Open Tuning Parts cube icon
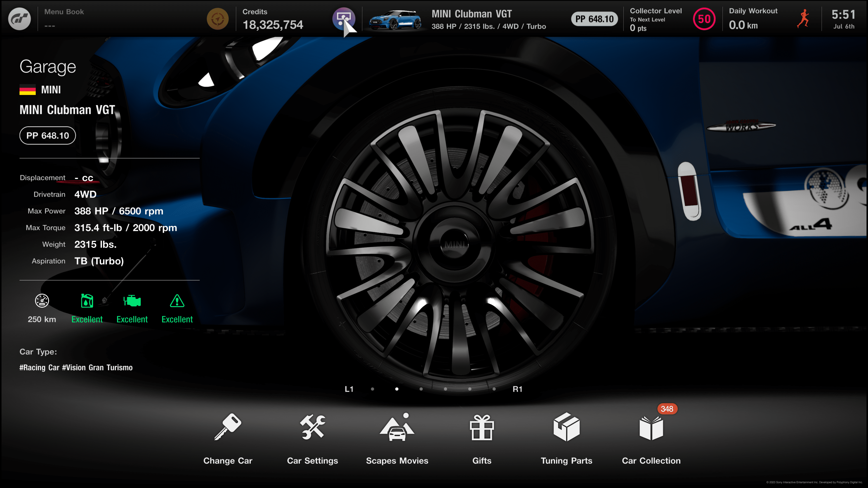The height and width of the screenshot is (488, 868). 566,427
